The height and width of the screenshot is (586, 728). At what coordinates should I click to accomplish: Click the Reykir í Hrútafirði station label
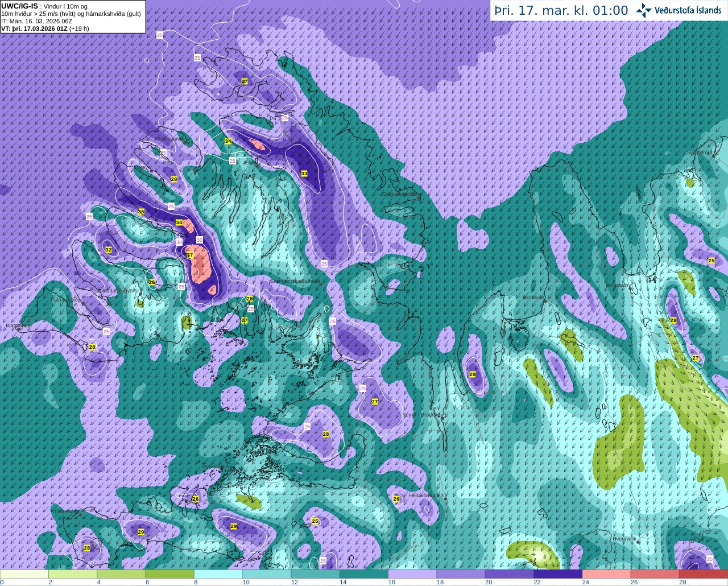(x=422, y=415)
